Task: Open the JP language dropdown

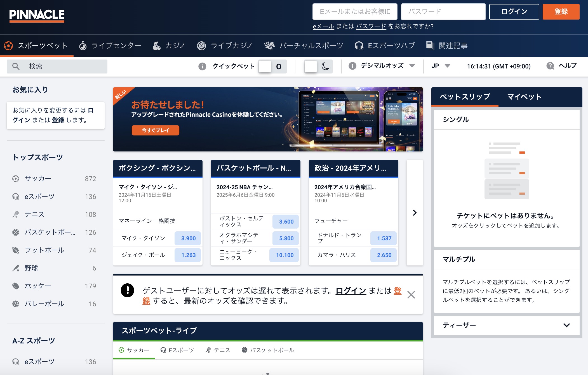Action: click(441, 66)
